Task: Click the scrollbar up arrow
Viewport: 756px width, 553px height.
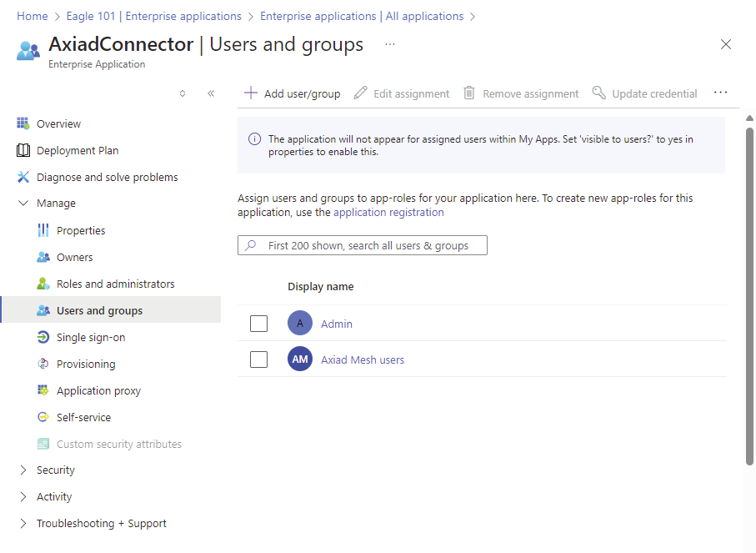Action: (x=749, y=118)
